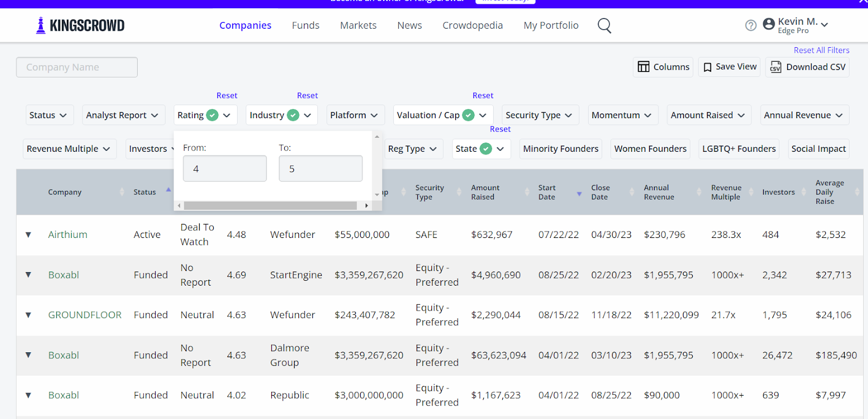This screenshot has width=868, height=419.
Task: Open the Industry filter dropdown
Action: 282,115
